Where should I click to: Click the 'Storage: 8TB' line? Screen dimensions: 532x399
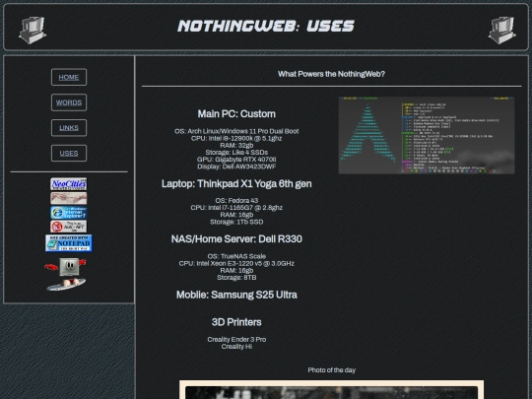(236, 278)
